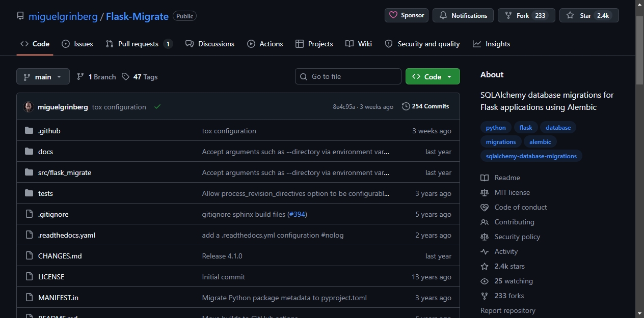This screenshot has width=644, height=318.
Task: Open the Activity link
Action: tap(499, 251)
